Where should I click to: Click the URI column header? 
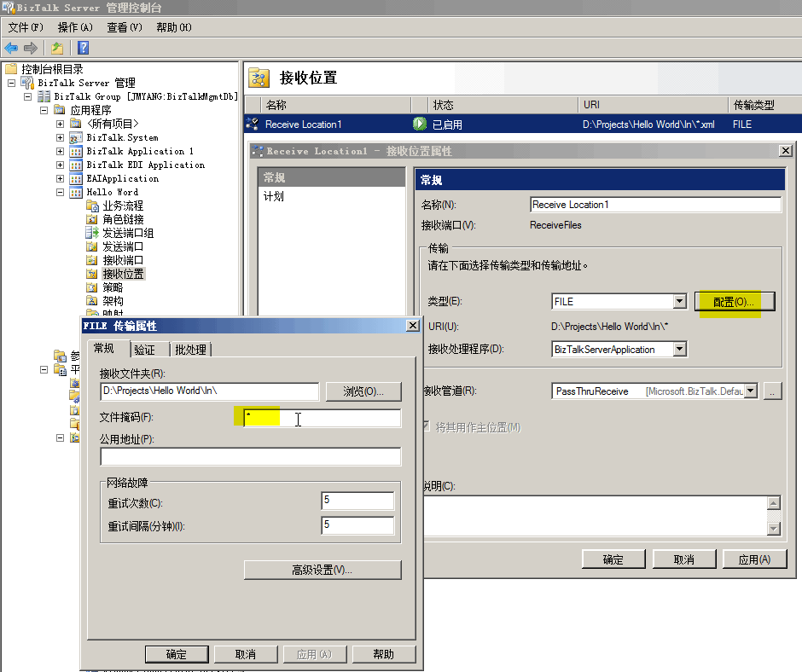tap(653, 105)
